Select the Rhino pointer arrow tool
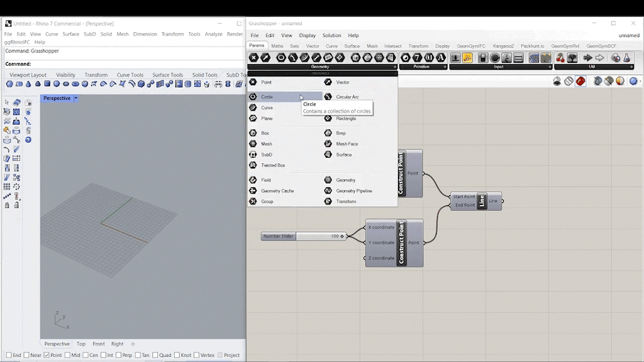The width and height of the screenshot is (644, 362). pos(7,102)
